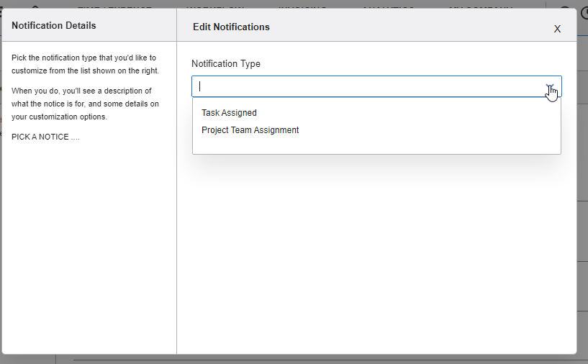The height and width of the screenshot is (364, 588).
Task: Select Task Assigned from the list
Action: tap(229, 113)
